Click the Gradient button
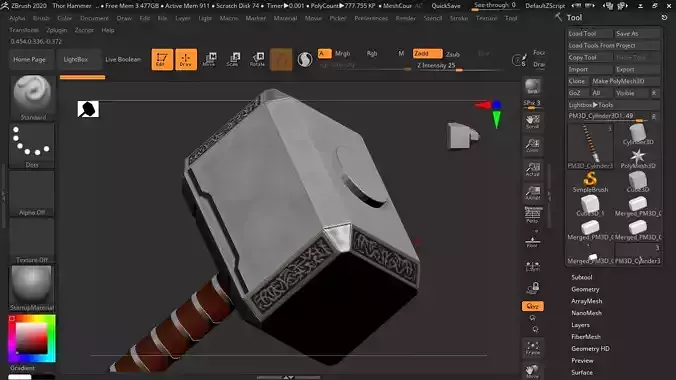The image size is (676, 380). [22, 368]
